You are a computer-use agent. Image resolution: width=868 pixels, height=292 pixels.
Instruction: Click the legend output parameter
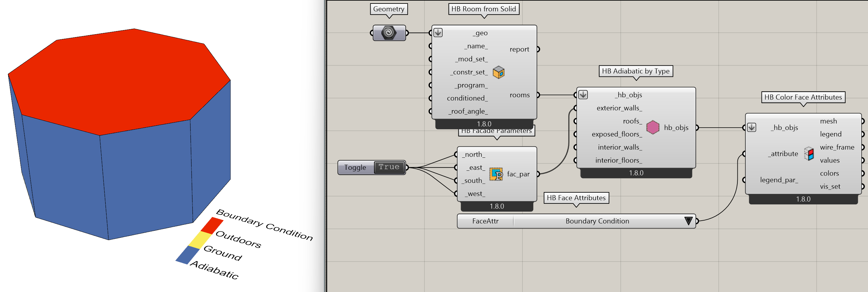click(x=831, y=134)
